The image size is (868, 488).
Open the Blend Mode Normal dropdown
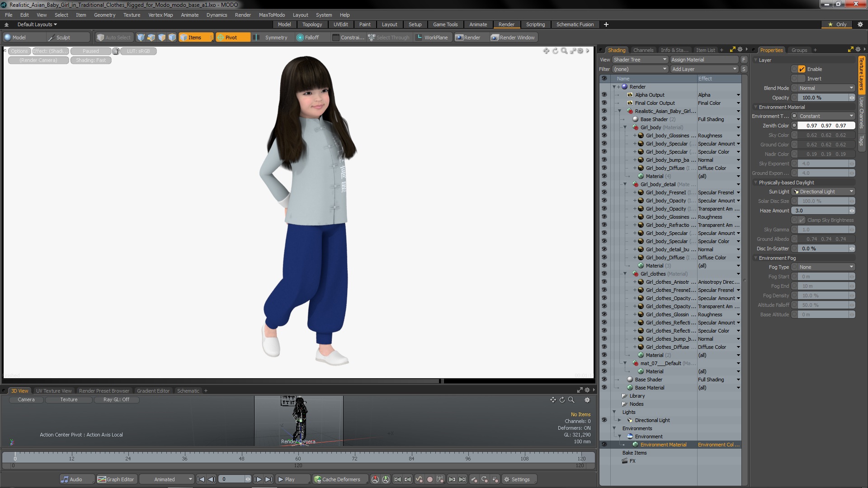coord(826,88)
